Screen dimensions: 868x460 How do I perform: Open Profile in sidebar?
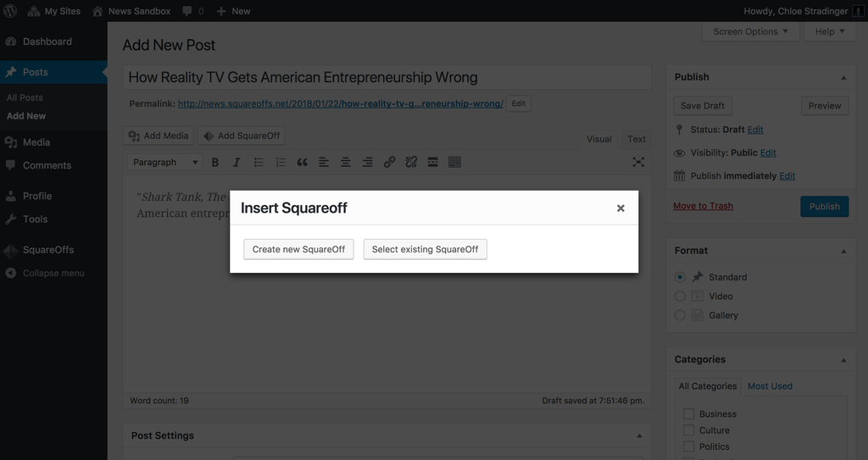click(53, 196)
